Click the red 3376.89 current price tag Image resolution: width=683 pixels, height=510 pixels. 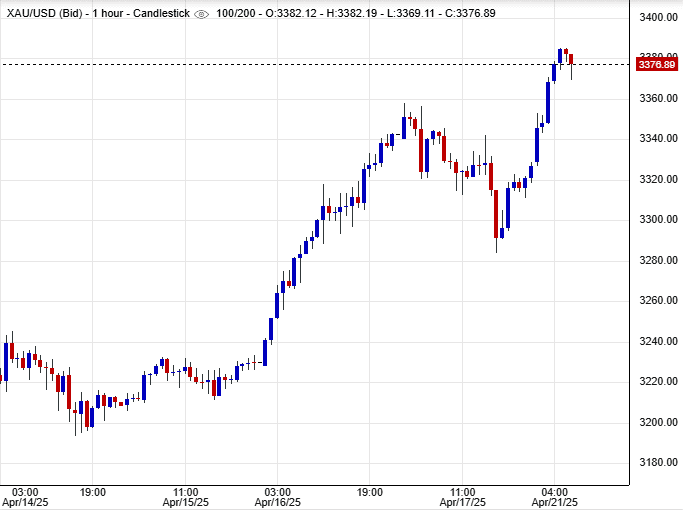tap(657, 65)
